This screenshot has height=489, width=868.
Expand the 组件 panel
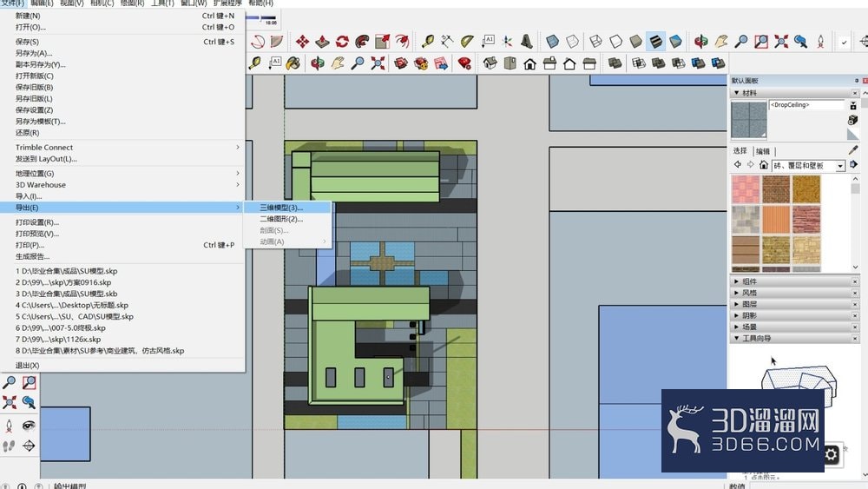794,281
